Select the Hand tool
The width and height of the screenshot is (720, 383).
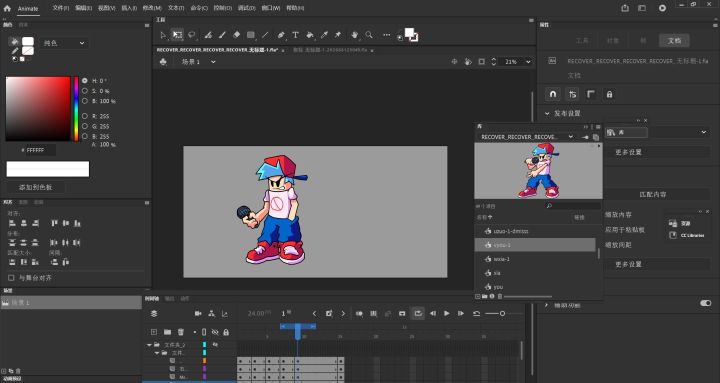(x=354, y=35)
